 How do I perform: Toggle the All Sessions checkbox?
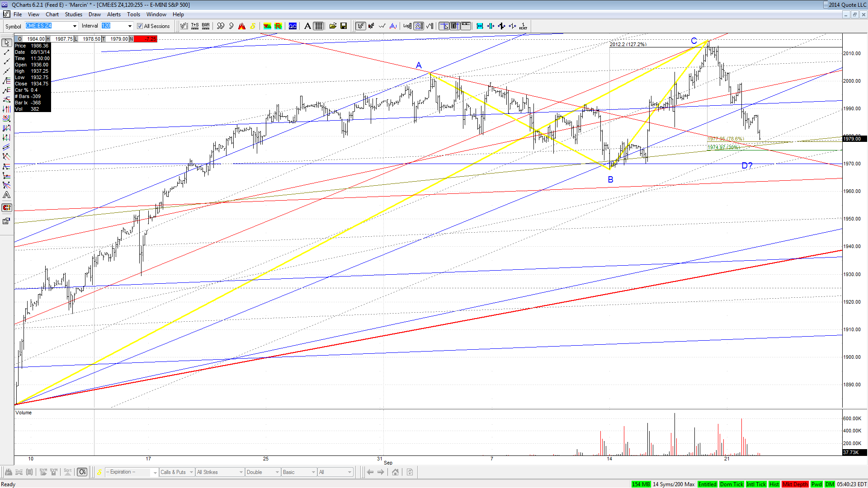point(140,26)
